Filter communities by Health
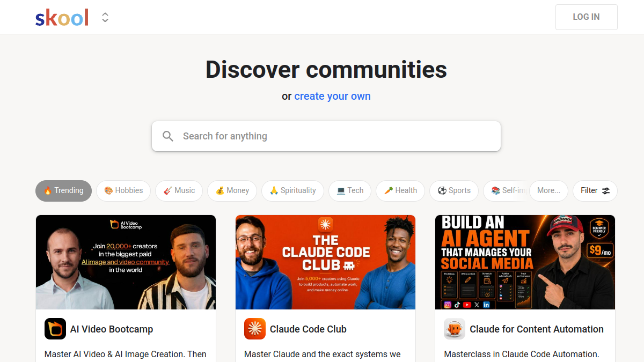 400,190
